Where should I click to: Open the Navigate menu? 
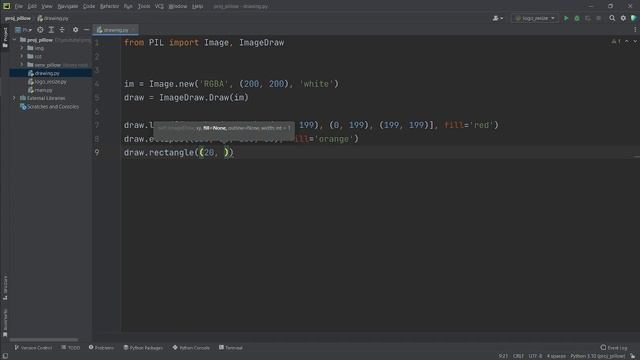tap(67, 7)
